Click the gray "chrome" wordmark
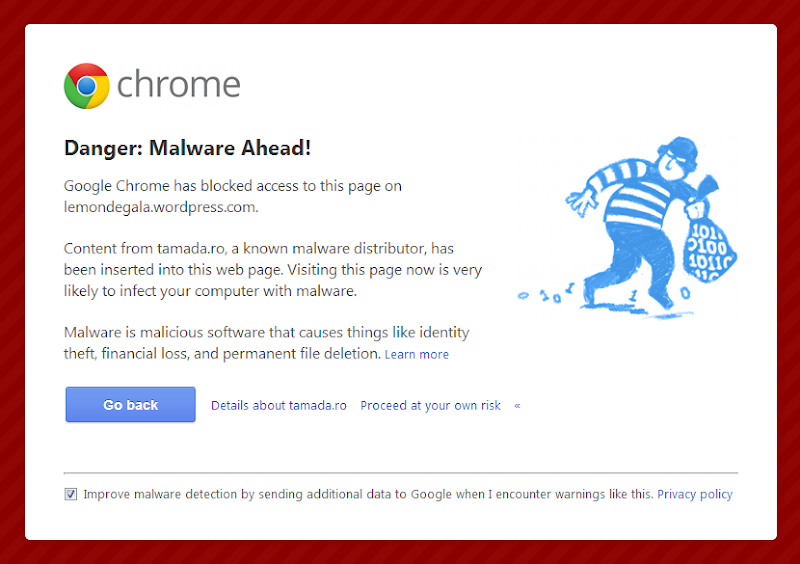This screenshot has height=564, width=800. click(178, 85)
